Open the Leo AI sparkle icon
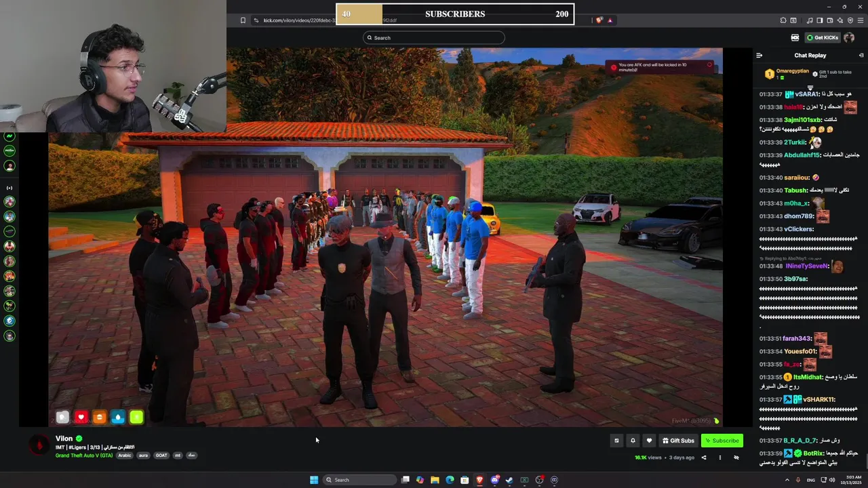Image resolution: width=868 pixels, height=488 pixels. (840, 20)
